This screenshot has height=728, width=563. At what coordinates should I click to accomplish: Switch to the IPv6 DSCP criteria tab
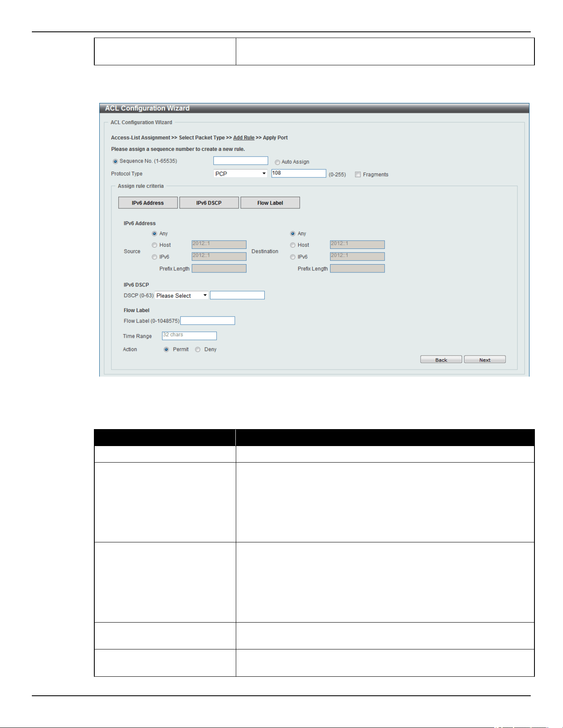(x=209, y=203)
